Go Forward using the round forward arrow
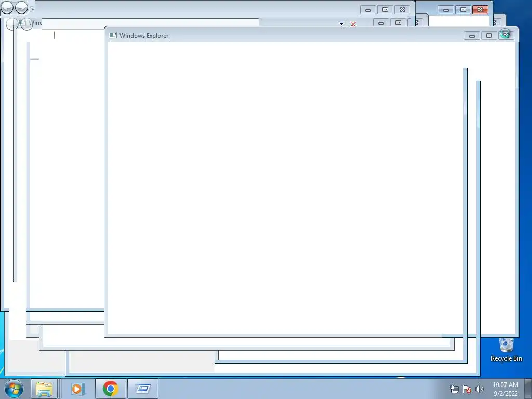The height and width of the screenshot is (399, 532). coord(21,7)
